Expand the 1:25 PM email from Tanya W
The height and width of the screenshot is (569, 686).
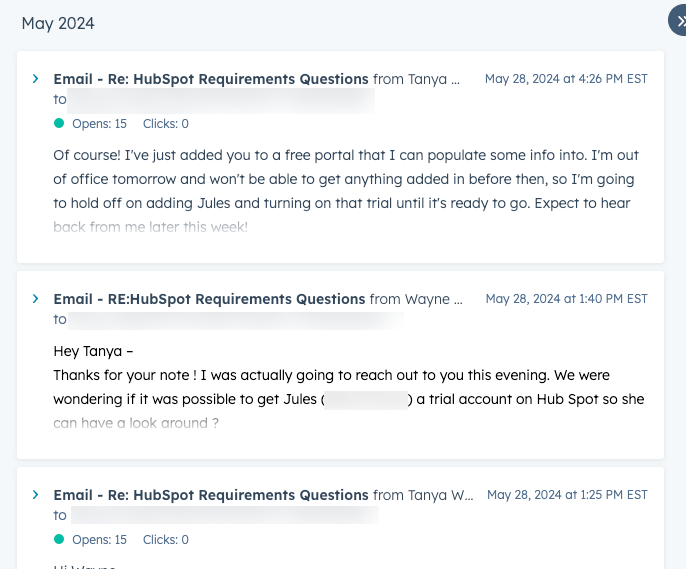[36, 495]
